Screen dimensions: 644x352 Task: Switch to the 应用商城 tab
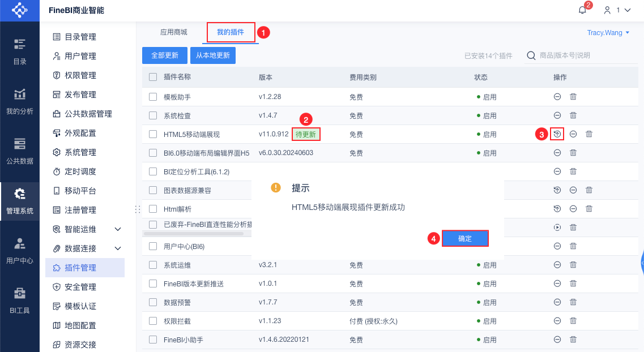[174, 33]
